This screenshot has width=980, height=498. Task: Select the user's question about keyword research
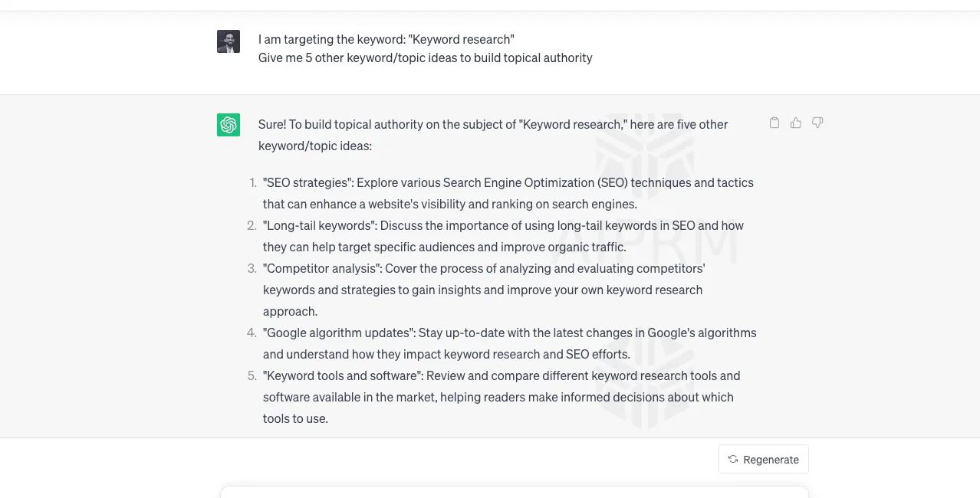coord(425,48)
